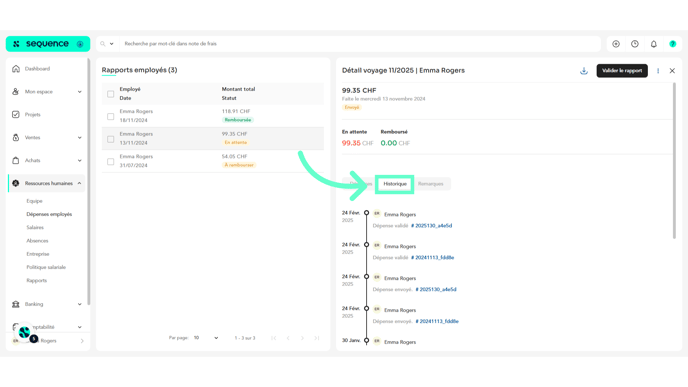
Task: Click the Remboursée status badge
Action: 238,120
